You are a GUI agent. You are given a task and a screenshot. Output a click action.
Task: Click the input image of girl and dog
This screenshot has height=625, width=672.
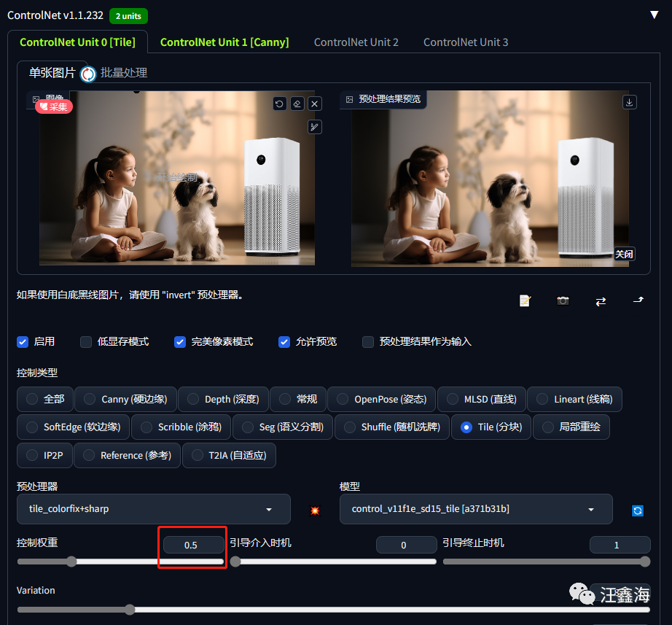[177, 178]
